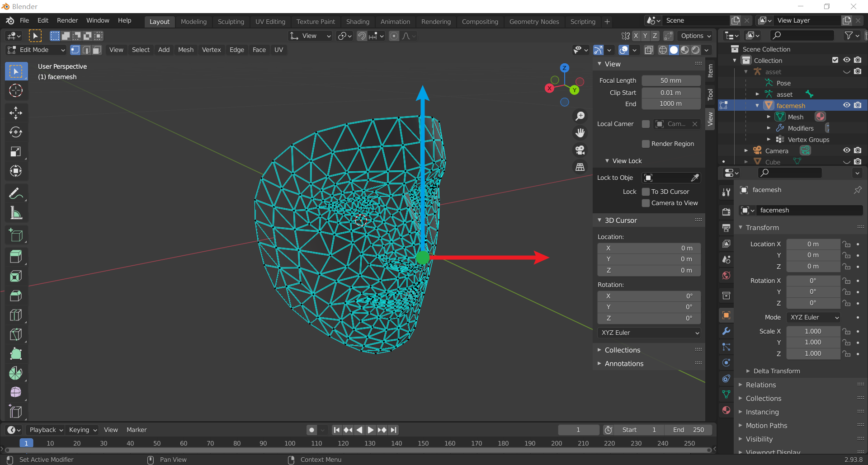Enable the Local Camera checkbox
The width and height of the screenshot is (868, 465).
tap(646, 124)
